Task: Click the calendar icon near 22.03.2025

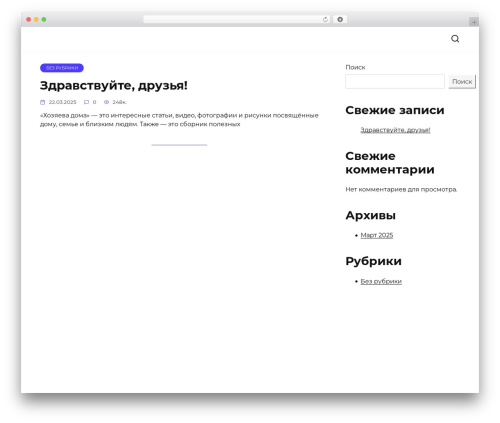Action: click(x=43, y=102)
